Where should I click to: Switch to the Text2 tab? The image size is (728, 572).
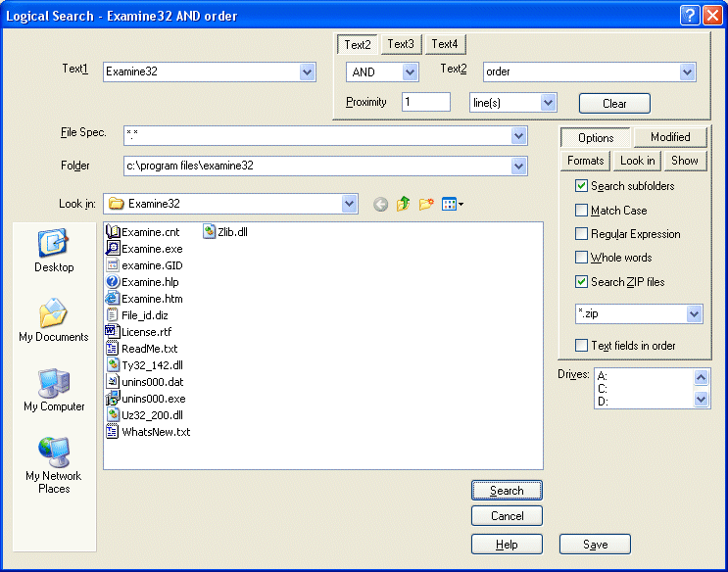click(358, 45)
